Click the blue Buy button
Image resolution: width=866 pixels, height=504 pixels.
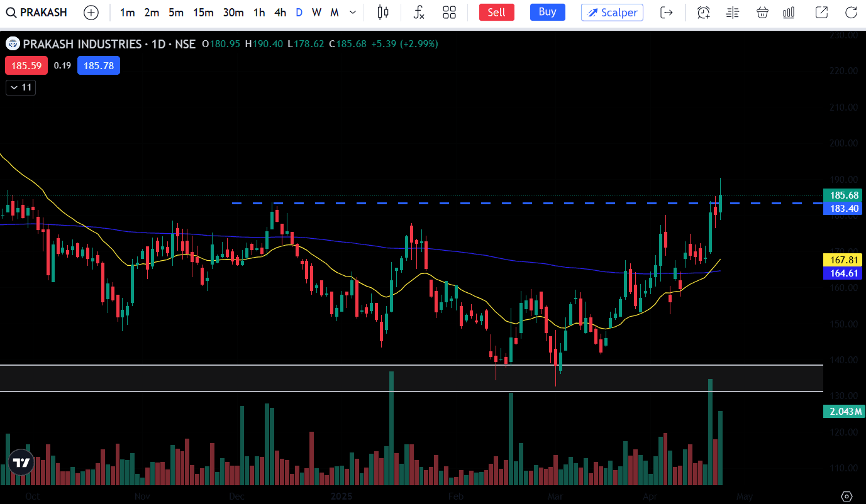pyautogui.click(x=547, y=13)
